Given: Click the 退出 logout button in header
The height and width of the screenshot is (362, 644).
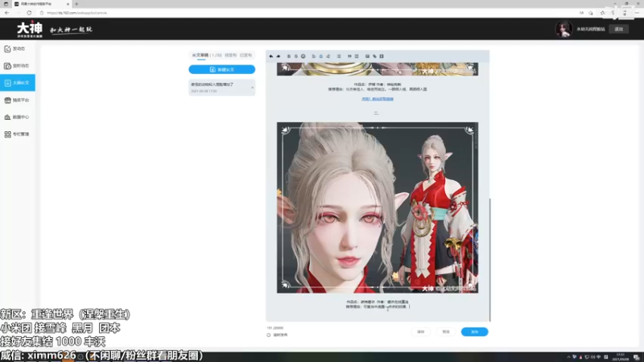Looking at the screenshot, I should (618, 29).
